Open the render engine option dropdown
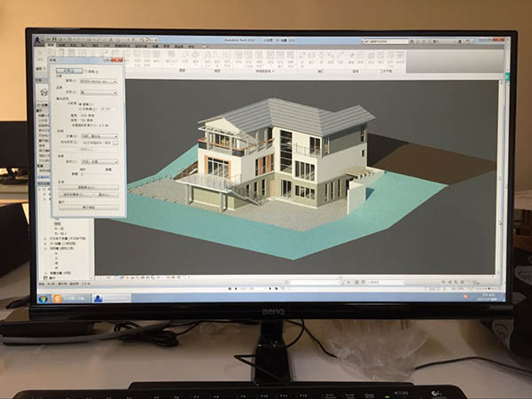Screen dimensions: 532x399 [x=98, y=80]
